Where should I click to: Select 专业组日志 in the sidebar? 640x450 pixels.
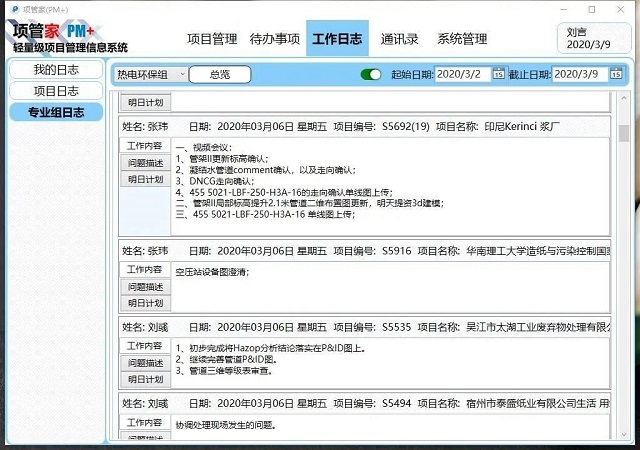[x=55, y=112]
